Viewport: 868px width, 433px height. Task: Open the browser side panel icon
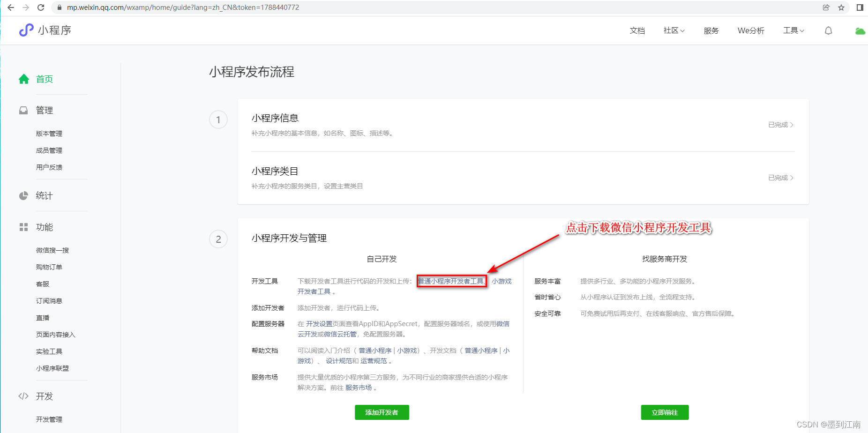(x=860, y=7)
